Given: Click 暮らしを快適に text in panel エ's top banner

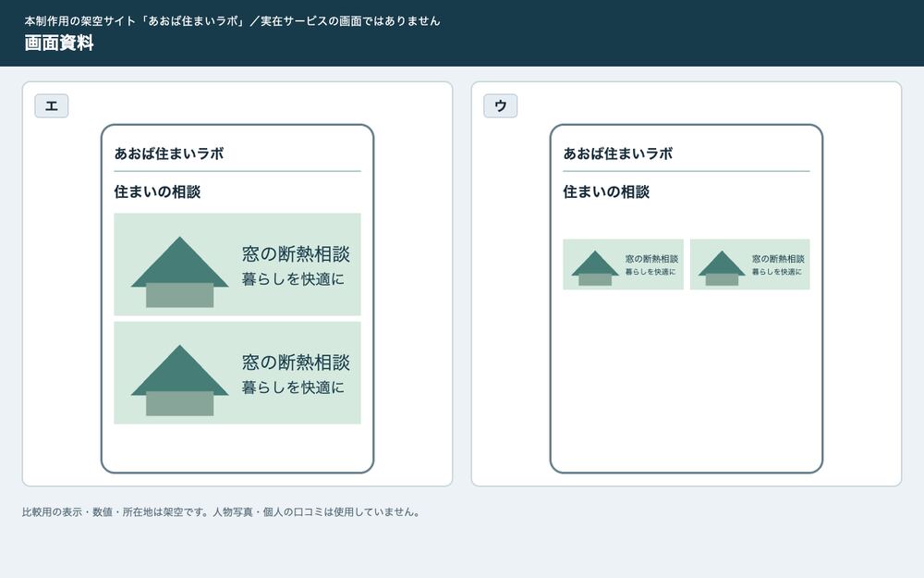Looking at the screenshot, I should coord(293,279).
